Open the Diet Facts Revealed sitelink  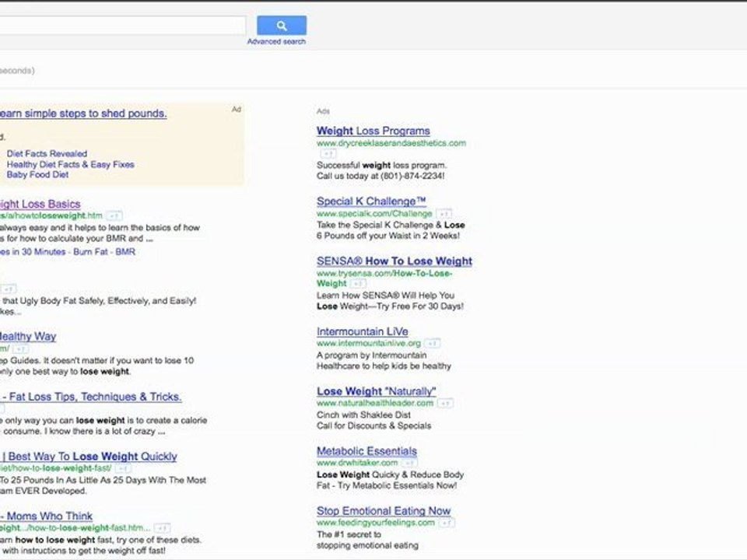pos(47,153)
